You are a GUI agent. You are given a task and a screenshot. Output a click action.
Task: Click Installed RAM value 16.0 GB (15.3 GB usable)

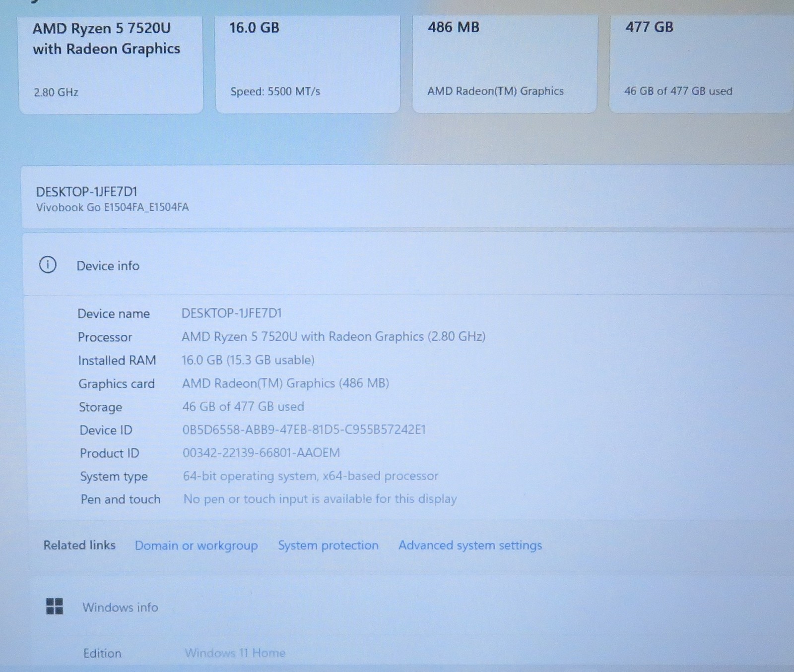point(248,360)
